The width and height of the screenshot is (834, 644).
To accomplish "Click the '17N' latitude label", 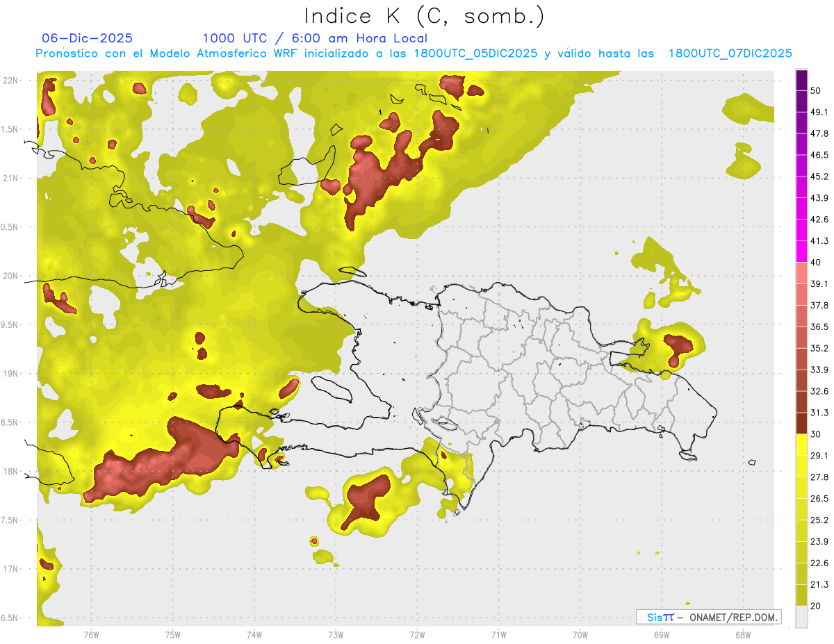I will (x=10, y=569).
